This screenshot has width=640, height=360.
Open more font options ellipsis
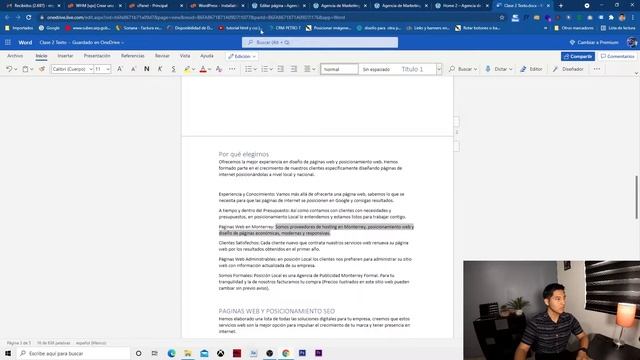tap(232, 69)
